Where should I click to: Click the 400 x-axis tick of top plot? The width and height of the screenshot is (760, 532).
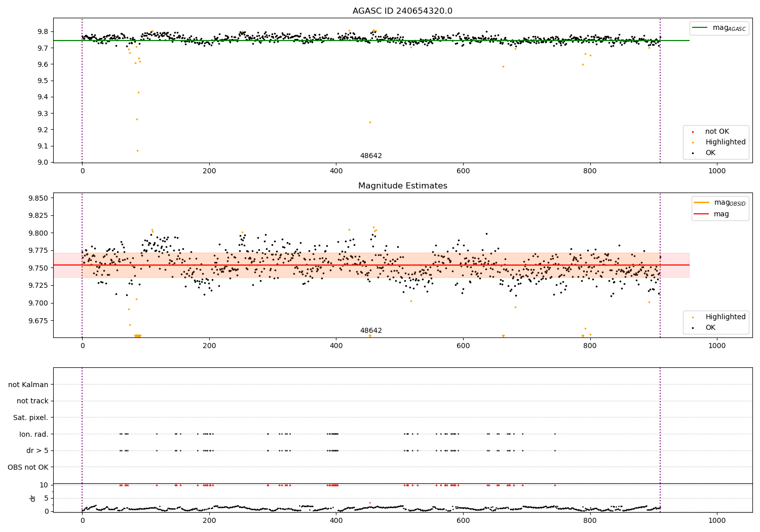(336, 171)
